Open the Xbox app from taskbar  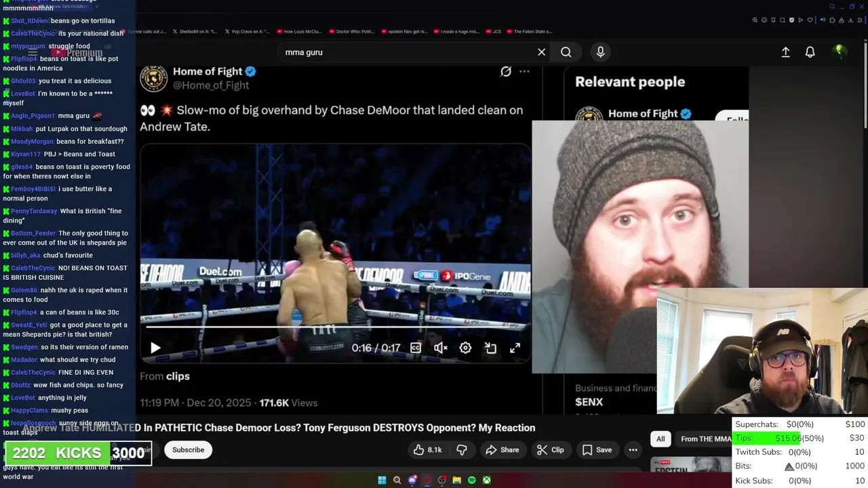click(x=486, y=480)
